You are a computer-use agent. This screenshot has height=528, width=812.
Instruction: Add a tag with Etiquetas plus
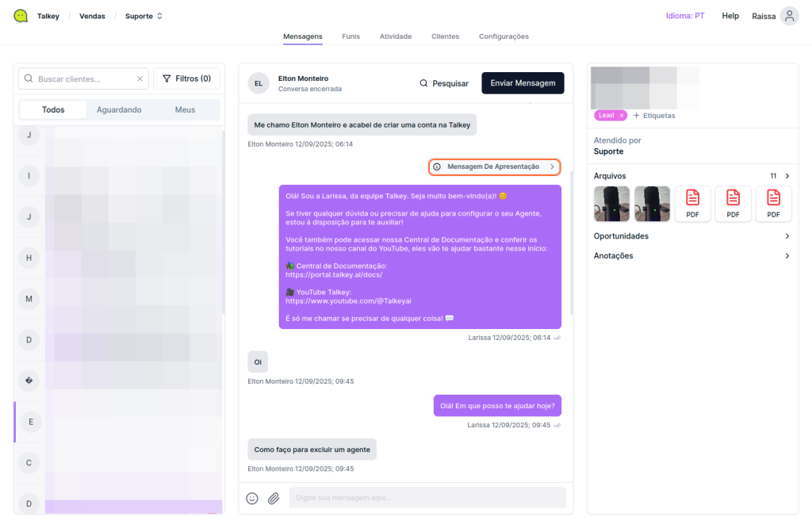click(x=654, y=116)
